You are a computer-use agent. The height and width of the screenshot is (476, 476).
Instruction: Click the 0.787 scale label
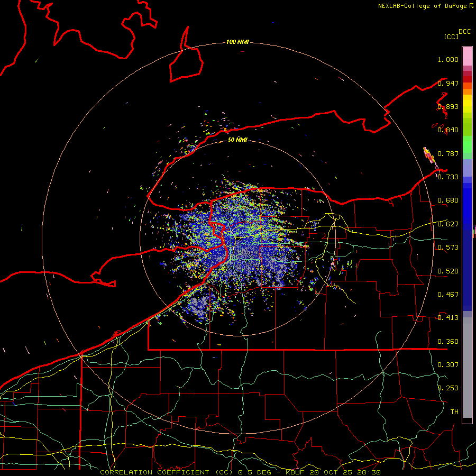tap(448, 153)
